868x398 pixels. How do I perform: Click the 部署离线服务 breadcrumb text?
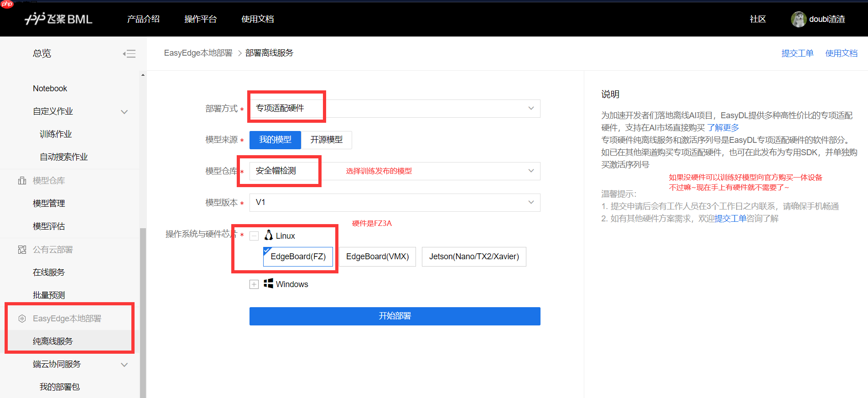(269, 53)
